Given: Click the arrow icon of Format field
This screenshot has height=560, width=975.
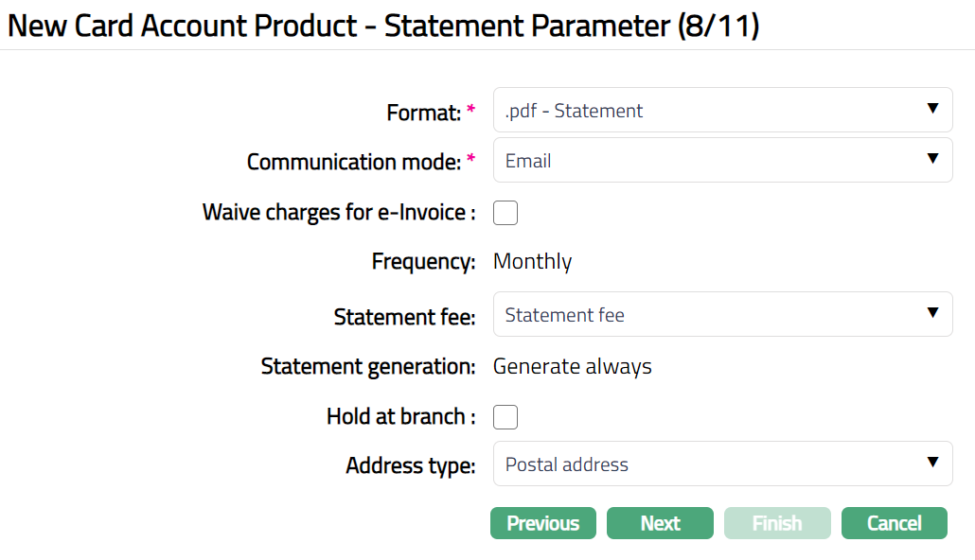Looking at the screenshot, I should tap(932, 110).
